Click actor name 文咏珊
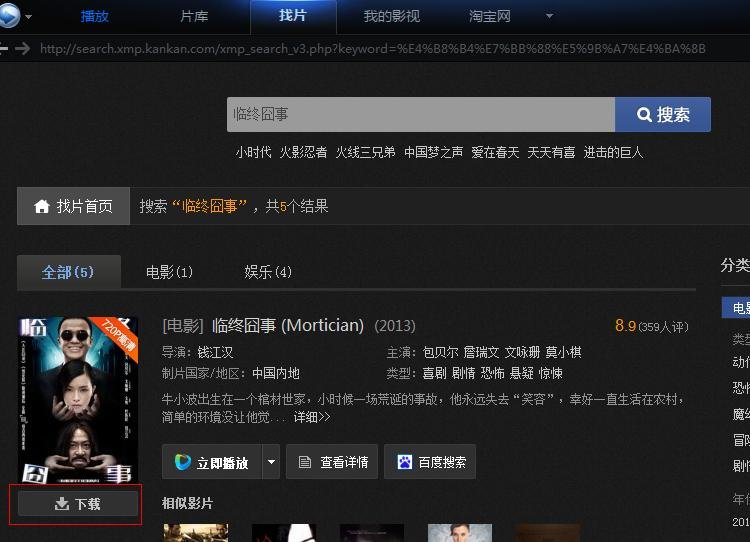The width and height of the screenshot is (750, 542). 522,353
